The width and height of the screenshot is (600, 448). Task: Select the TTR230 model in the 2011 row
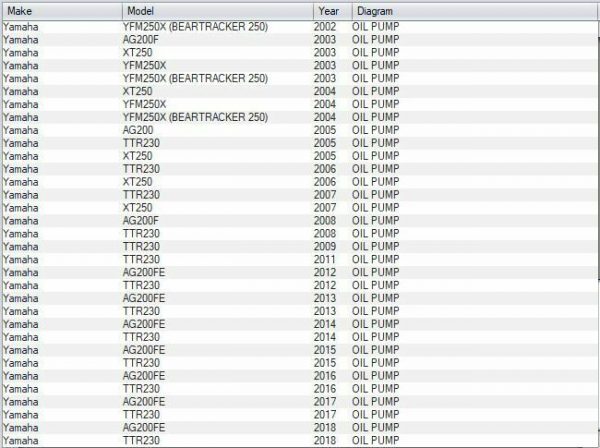pos(141,260)
